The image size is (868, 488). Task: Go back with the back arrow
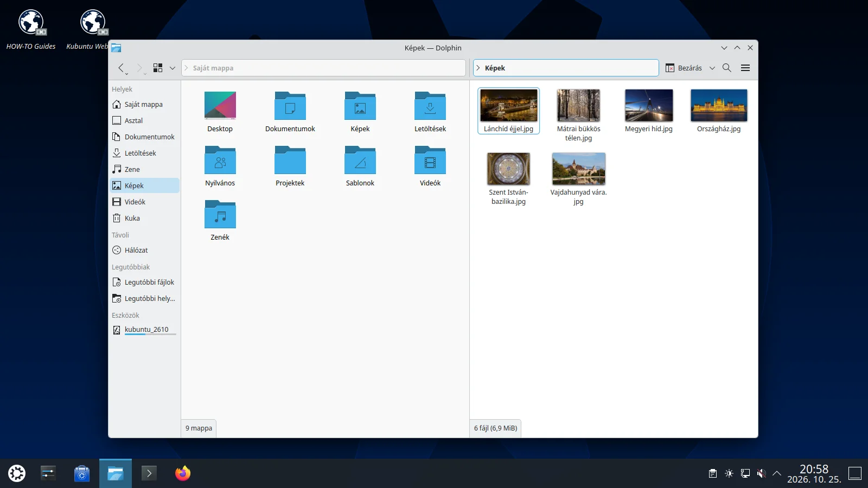point(121,68)
